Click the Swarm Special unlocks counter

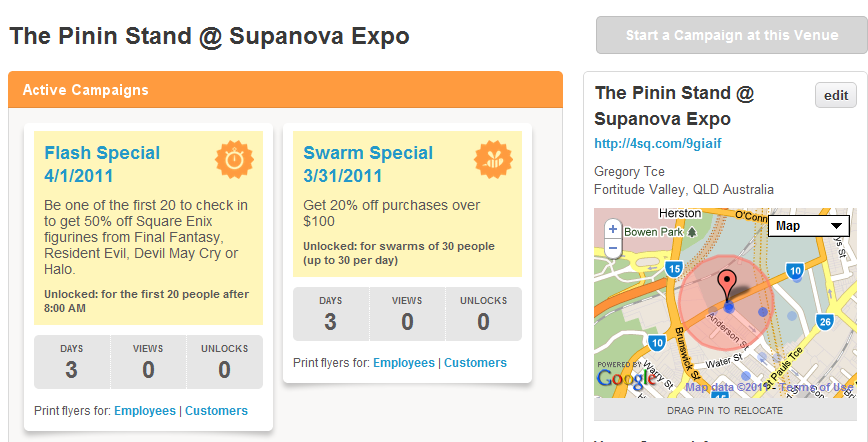coord(483,314)
